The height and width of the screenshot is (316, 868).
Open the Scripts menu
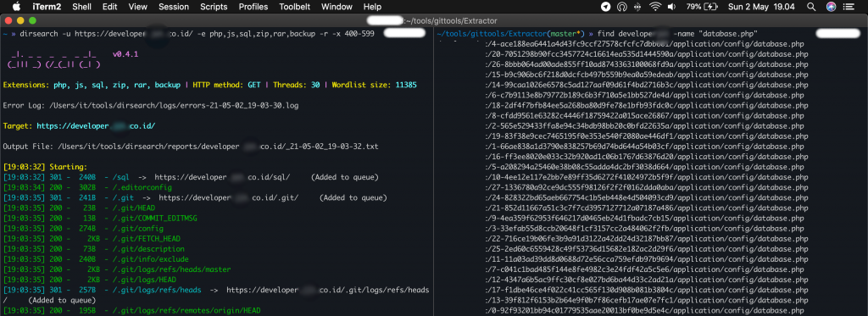click(214, 7)
